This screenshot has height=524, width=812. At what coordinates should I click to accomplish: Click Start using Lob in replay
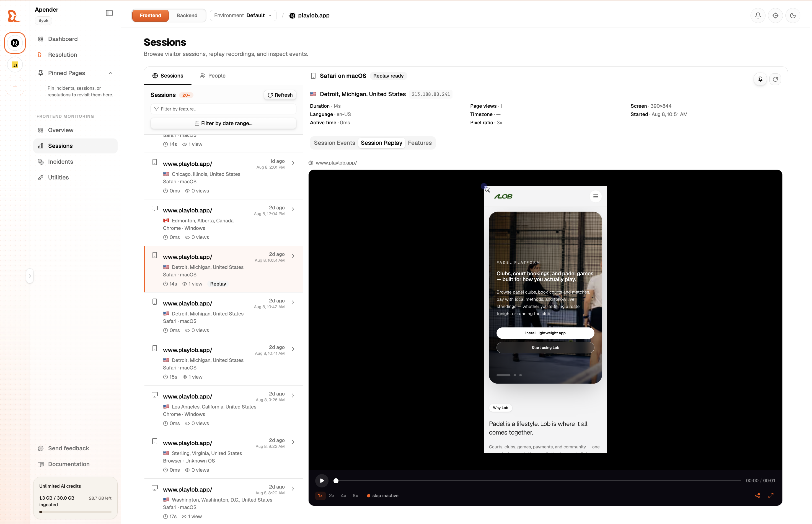[x=545, y=347]
